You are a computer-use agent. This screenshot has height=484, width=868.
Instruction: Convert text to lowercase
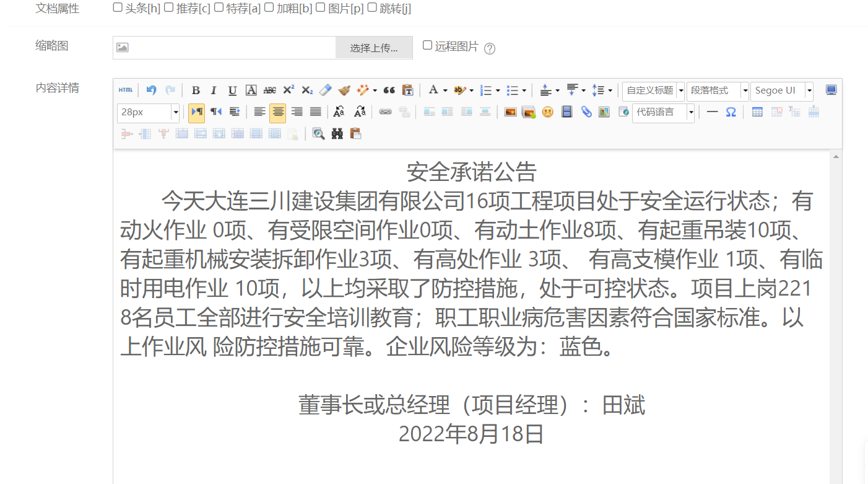[359, 112]
